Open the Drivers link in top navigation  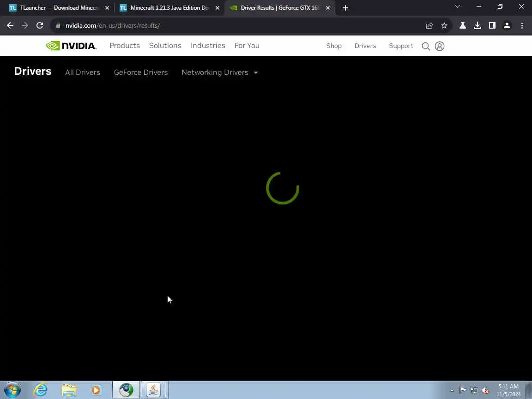click(x=365, y=46)
